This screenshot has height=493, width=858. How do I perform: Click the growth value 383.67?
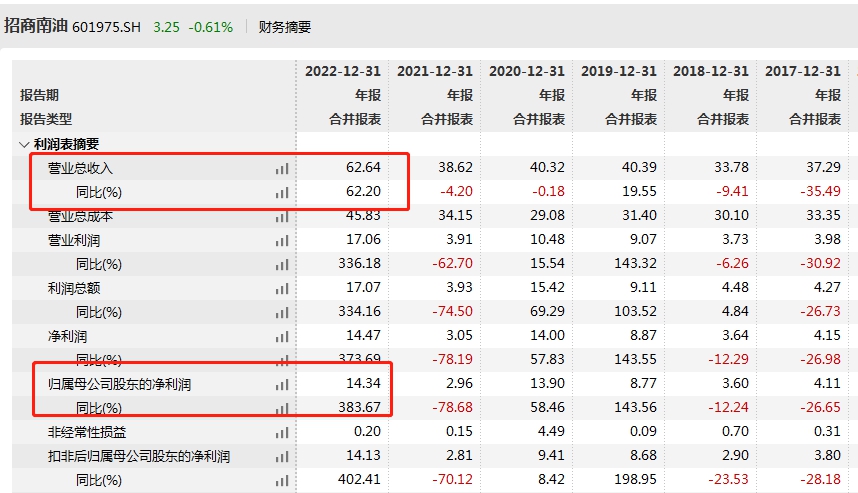[x=360, y=408]
